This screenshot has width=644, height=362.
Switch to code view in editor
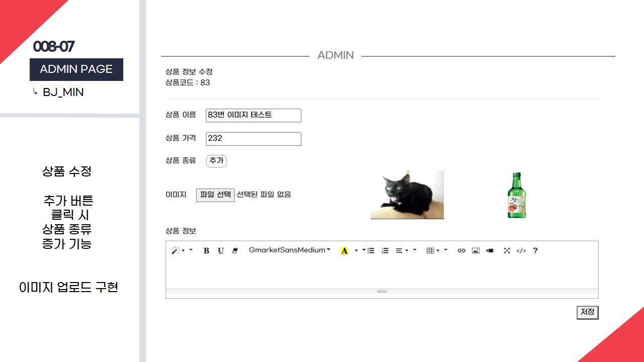point(521,251)
